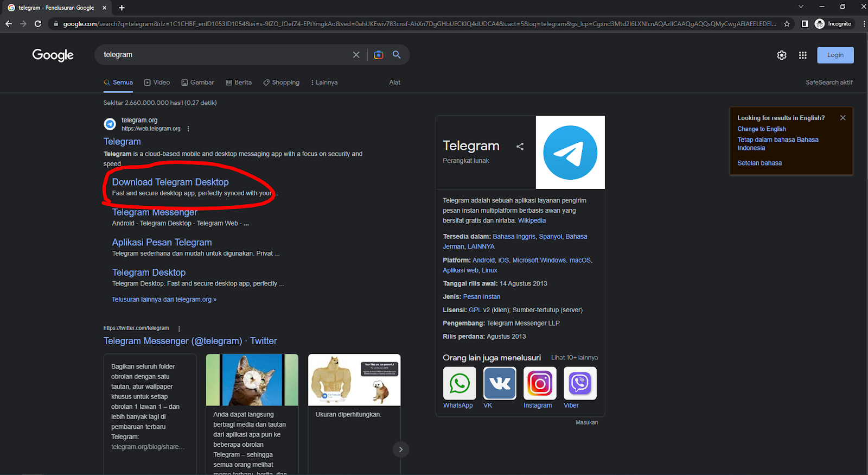Viewport: 868px width, 475px height.
Task: Click the Microsoft Windows platform link
Action: tap(539, 261)
